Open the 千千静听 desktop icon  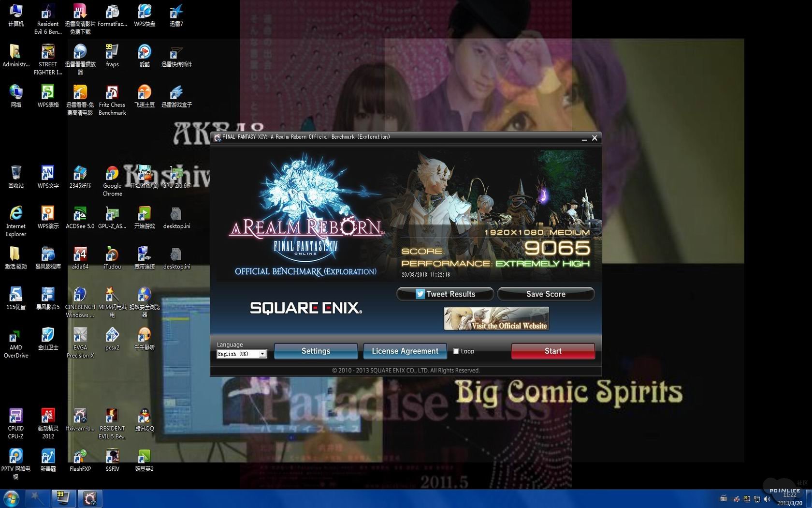coord(145,338)
